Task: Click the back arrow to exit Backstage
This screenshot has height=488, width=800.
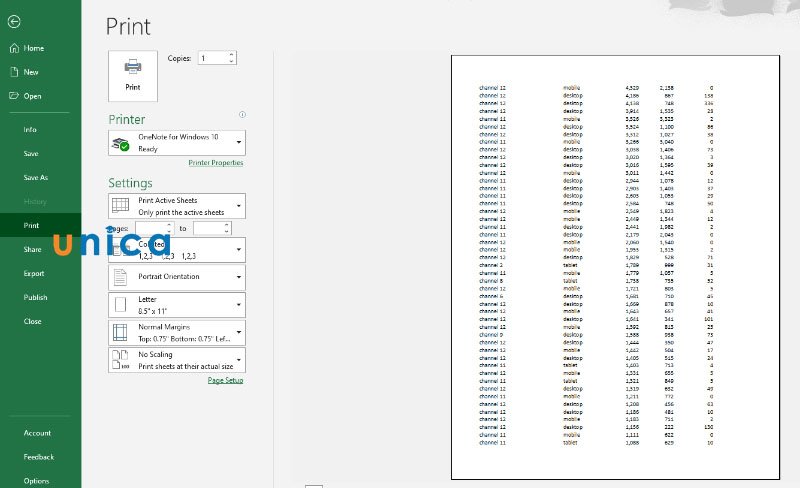Action: [x=14, y=21]
